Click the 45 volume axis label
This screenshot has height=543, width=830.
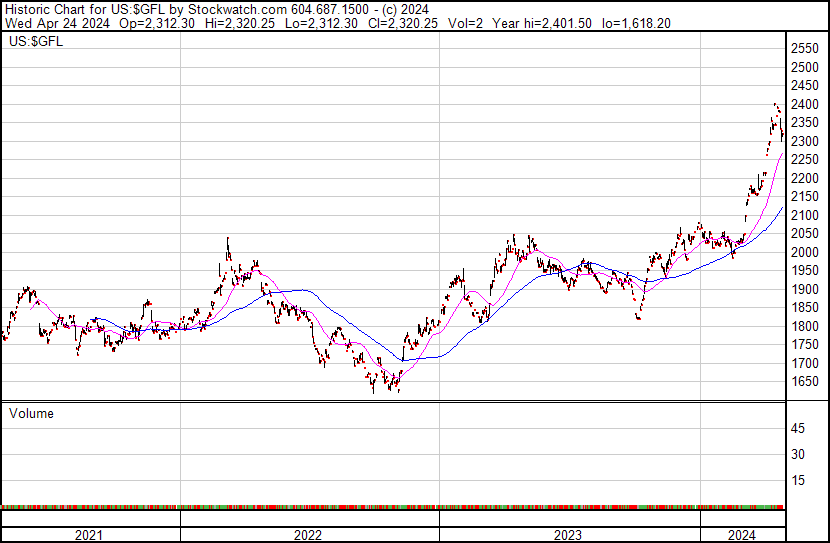[x=798, y=428]
